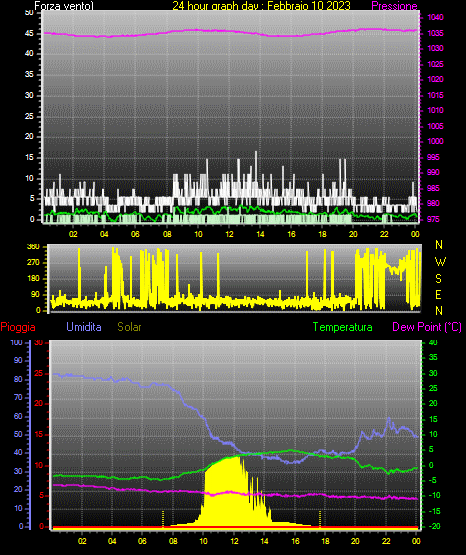The image size is (466, 555).
Task: Click the Pressione legend label
Action: (x=394, y=6)
